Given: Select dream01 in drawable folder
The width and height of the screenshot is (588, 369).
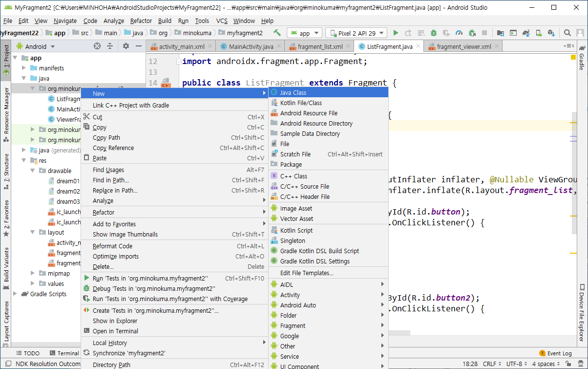Looking at the screenshot, I should [x=68, y=181].
